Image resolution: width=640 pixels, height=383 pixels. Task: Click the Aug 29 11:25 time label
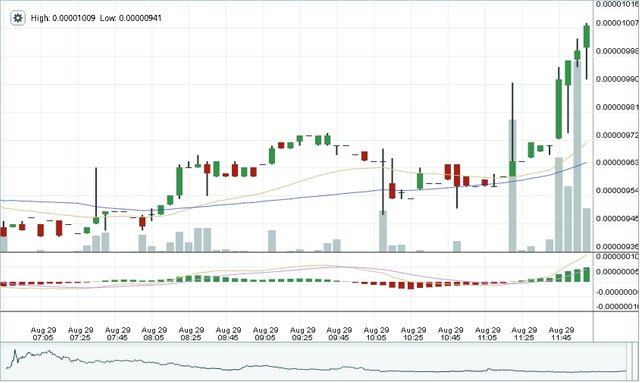[x=524, y=334]
